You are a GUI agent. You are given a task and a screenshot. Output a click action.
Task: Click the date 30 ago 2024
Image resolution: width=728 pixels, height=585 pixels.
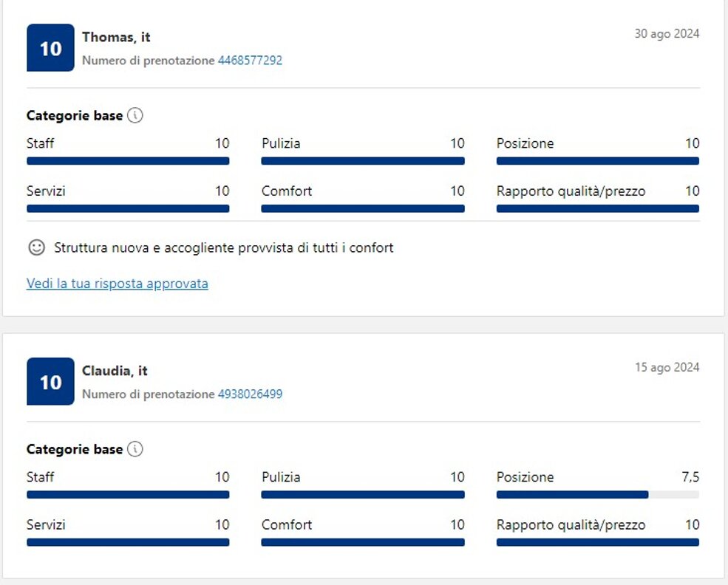[x=667, y=33]
